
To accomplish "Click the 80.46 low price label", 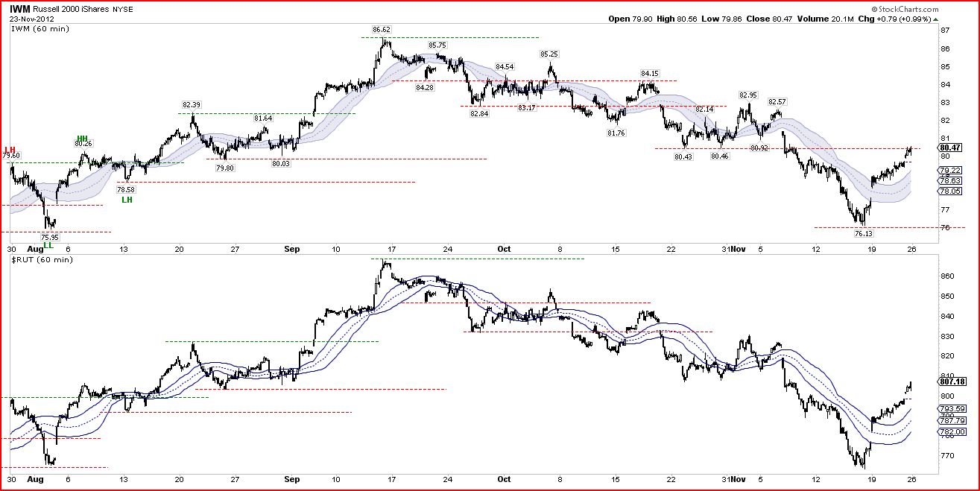I will coord(719,156).
